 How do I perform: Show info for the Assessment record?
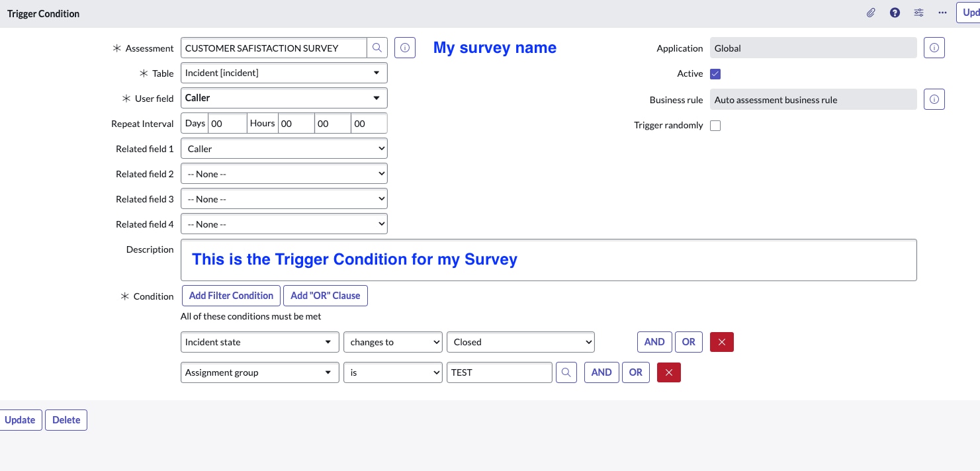pos(405,48)
